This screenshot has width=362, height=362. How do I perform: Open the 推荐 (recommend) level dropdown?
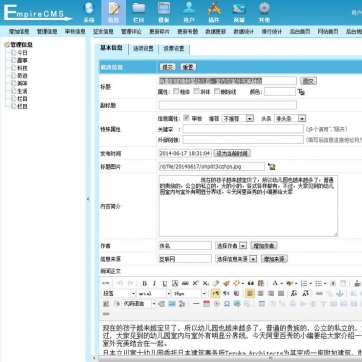[x=238, y=118]
